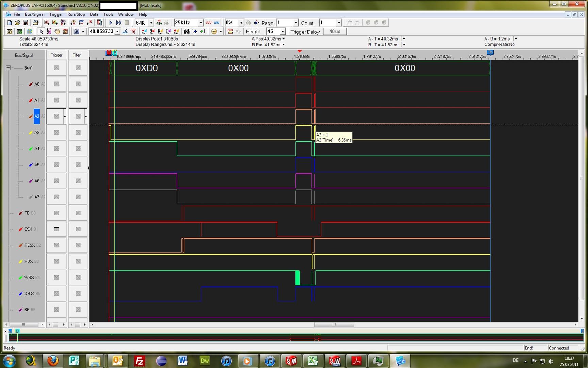Jump to the T bar icon

[x=168, y=31]
